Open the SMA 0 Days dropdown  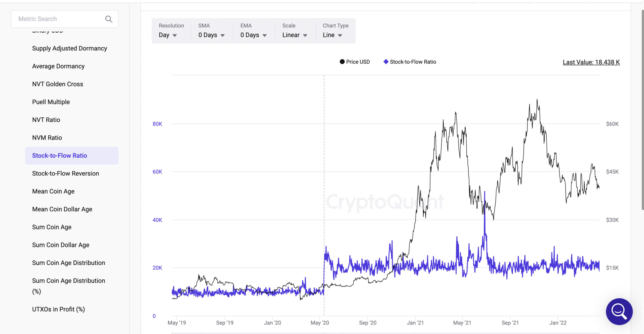click(x=211, y=35)
